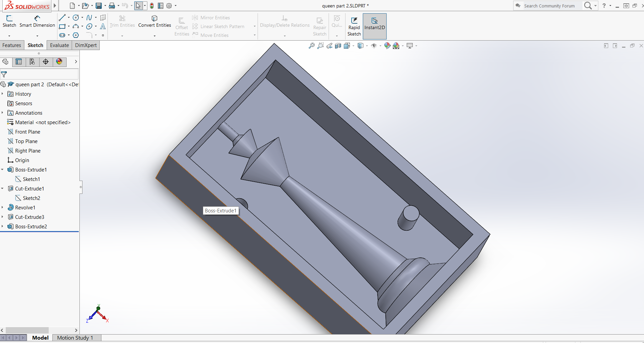Collapse the Cut-Extrude1 feature node
Viewport: 644px width, 343px height.
[x=2, y=188]
